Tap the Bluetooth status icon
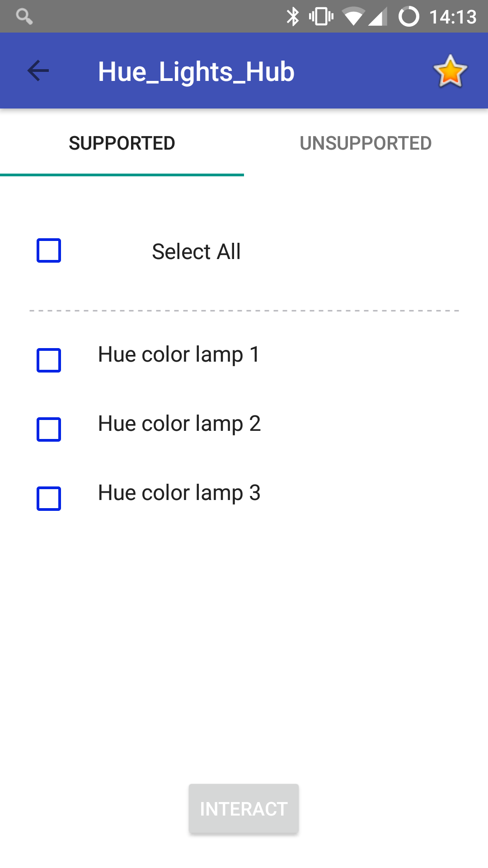488x868 pixels. click(x=293, y=17)
